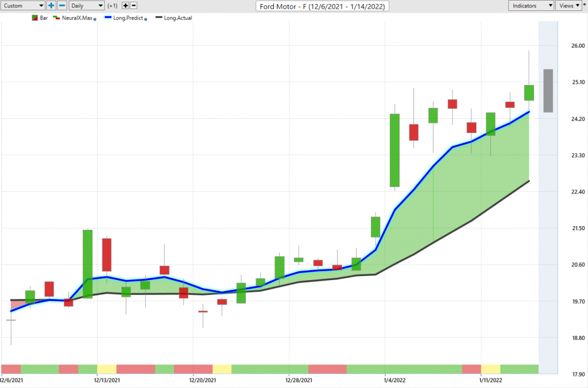Click the 12/20/2021 date axis label
Screen dimensions: 588x388
coord(203,380)
